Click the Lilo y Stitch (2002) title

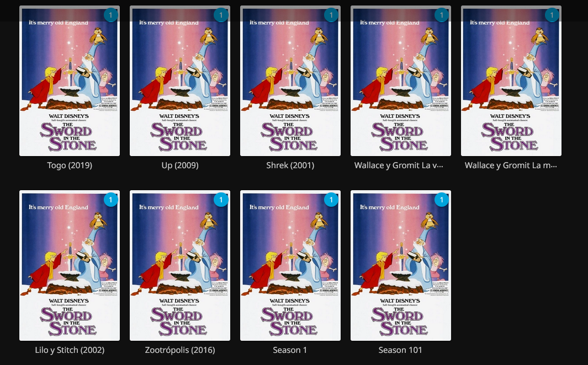point(70,350)
